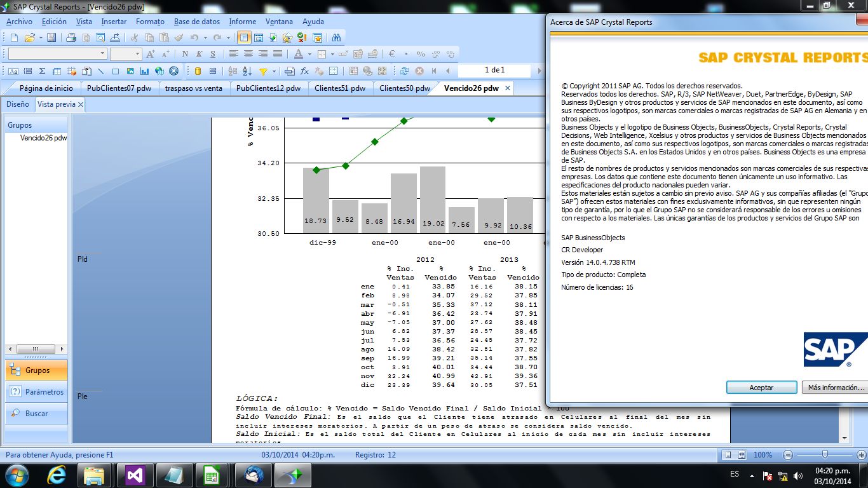Click the Open file folder icon
The width and height of the screenshot is (868, 488).
29,37
